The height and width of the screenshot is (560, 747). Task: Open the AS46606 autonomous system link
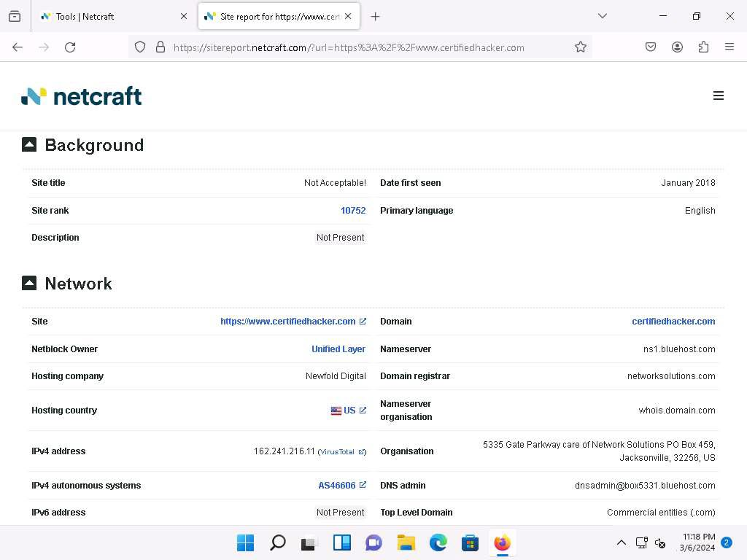click(337, 486)
